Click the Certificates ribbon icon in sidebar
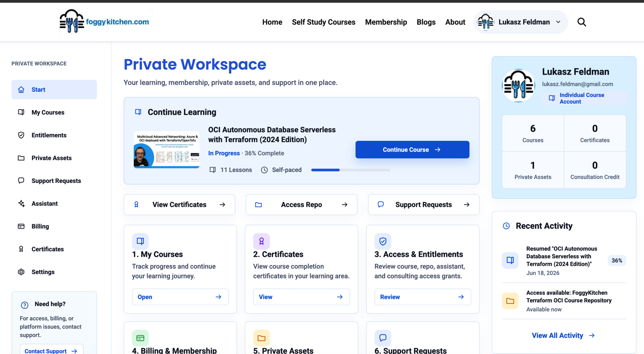The width and height of the screenshot is (644, 354). point(21,249)
